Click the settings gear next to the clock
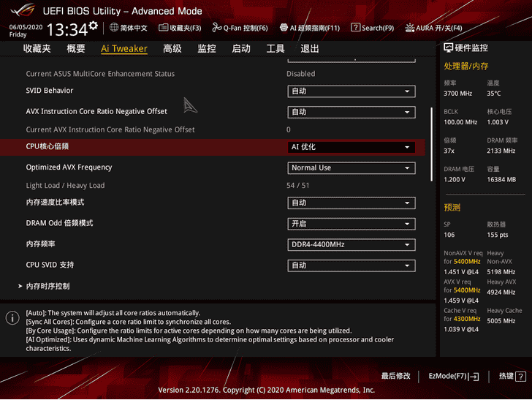This screenshot has height=400, width=532. [x=94, y=26]
